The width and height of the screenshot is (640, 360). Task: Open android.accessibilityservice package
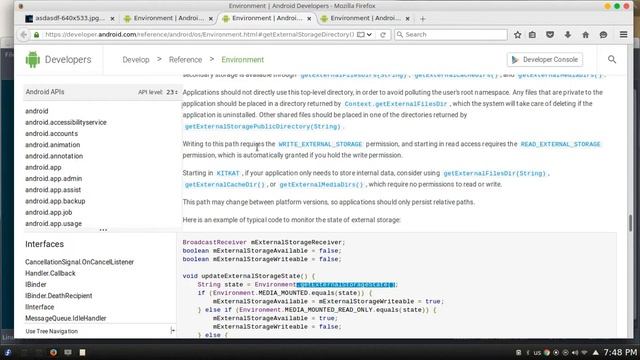coord(66,122)
